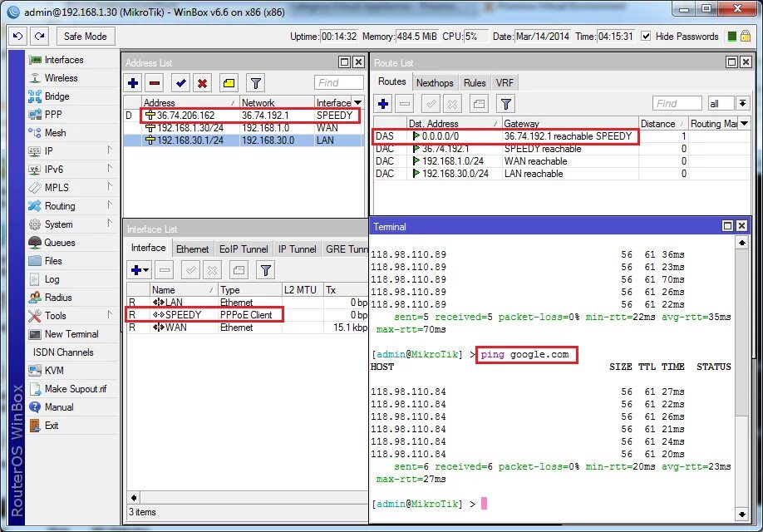Open Radius in sidebar
The width and height of the screenshot is (763, 532).
58,298
